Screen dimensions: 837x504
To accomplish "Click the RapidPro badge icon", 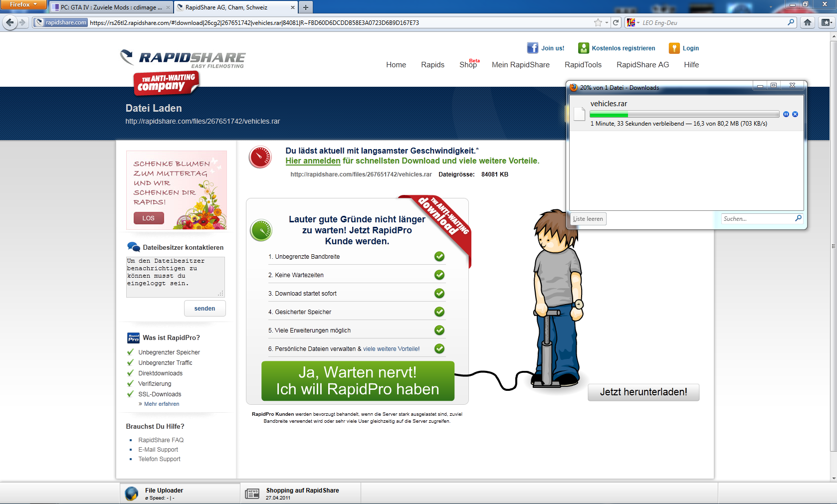I will tap(133, 337).
